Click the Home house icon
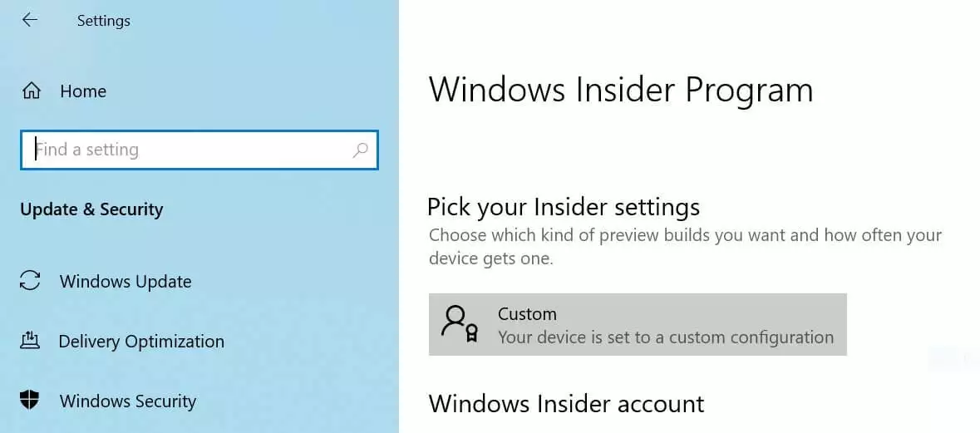 (x=32, y=91)
